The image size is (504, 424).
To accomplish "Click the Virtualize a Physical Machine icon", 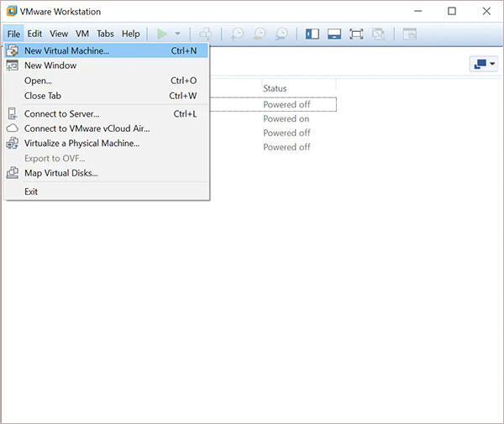I will click(13, 143).
